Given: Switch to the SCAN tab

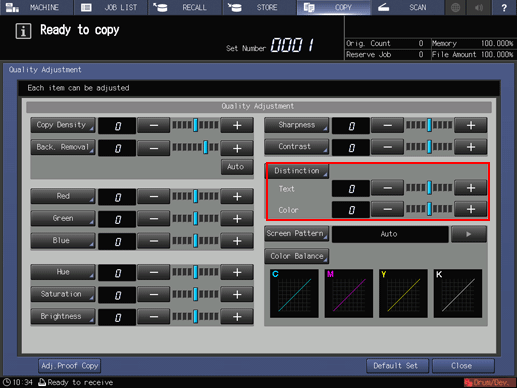Looking at the screenshot, I should (407, 7).
